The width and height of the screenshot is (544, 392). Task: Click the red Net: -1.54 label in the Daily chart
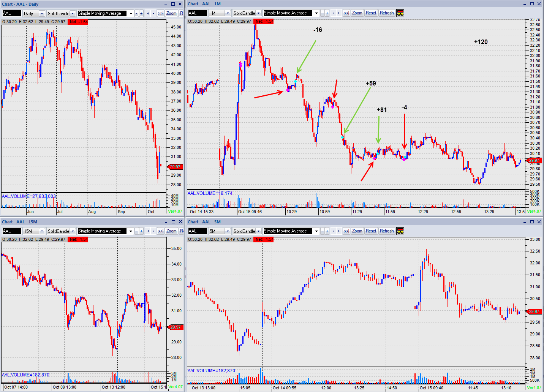pos(78,22)
